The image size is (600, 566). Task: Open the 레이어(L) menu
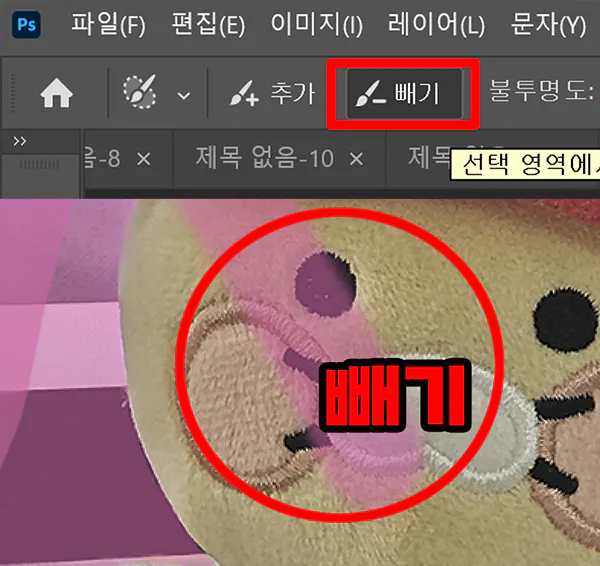tap(436, 24)
